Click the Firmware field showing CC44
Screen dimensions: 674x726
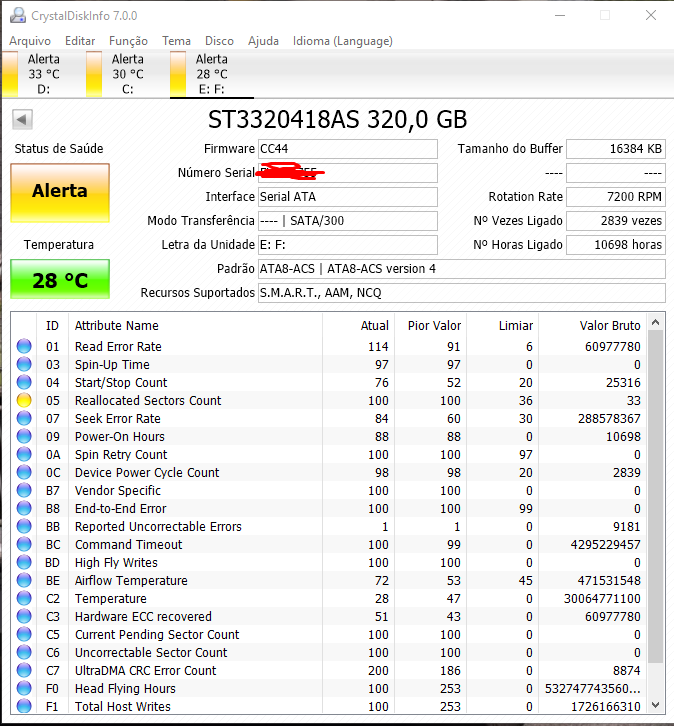point(347,149)
